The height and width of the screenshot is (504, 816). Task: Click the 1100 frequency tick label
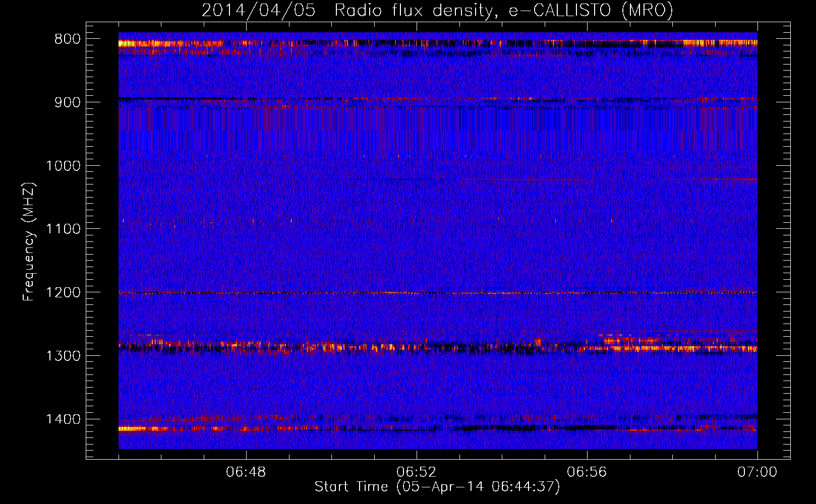click(63, 229)
